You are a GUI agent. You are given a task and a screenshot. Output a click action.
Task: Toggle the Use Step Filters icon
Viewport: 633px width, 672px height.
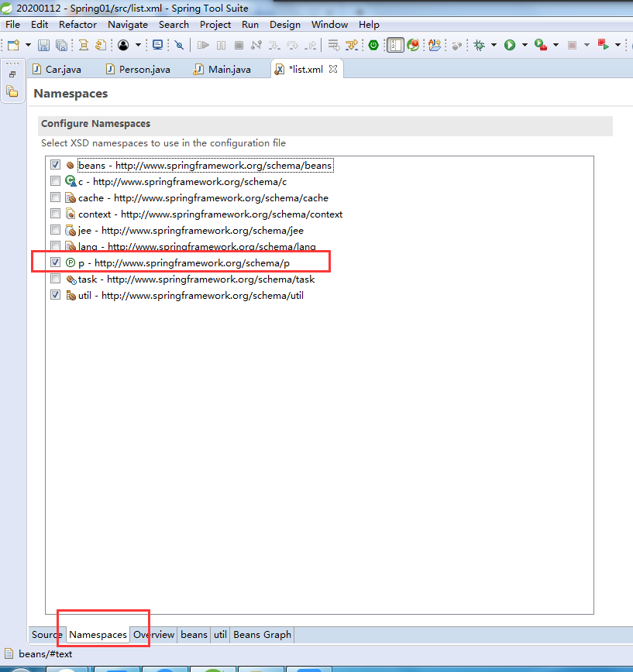tap(352, 45)
